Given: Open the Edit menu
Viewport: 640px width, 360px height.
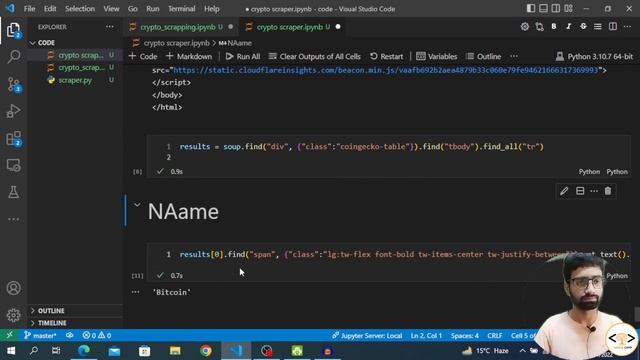Looking at the screenshot, I should click(x=50, y=9).
